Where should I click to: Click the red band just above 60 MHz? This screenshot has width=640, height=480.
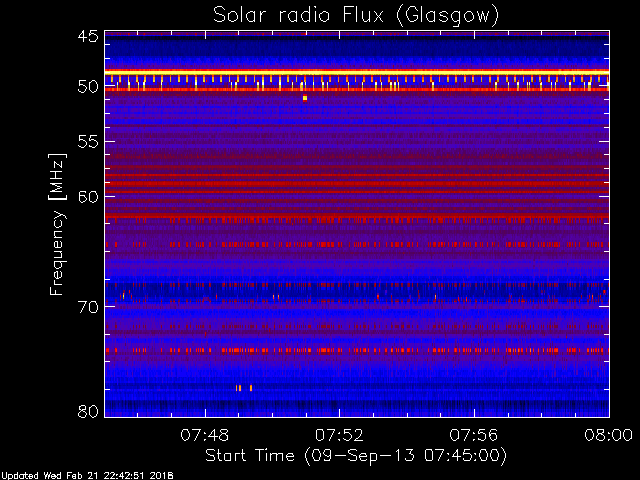(x=357, y=191)
